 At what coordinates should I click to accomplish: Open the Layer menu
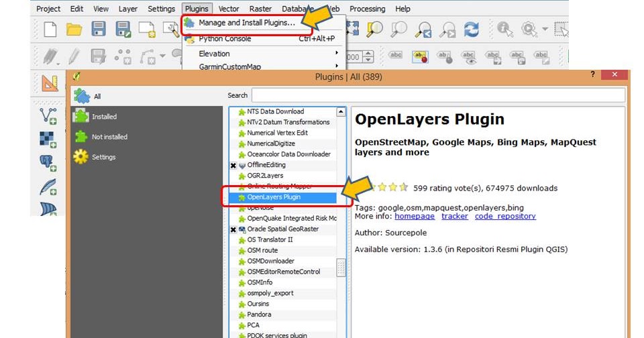coord(127,9)
